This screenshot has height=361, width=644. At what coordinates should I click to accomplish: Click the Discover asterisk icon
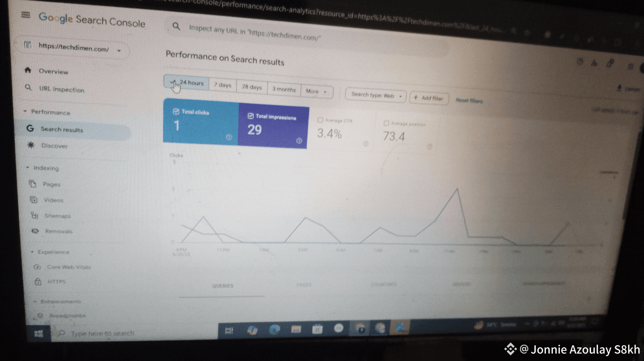31,145
